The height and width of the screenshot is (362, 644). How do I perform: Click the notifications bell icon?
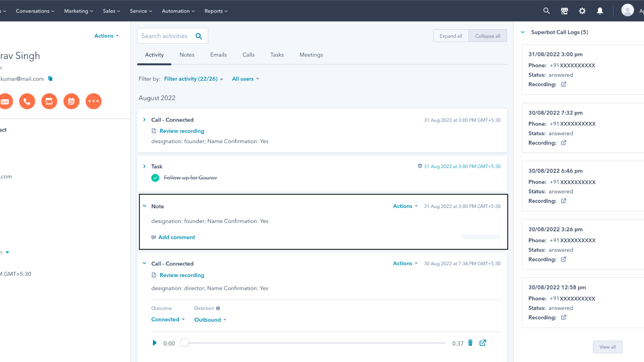[600, 11]
